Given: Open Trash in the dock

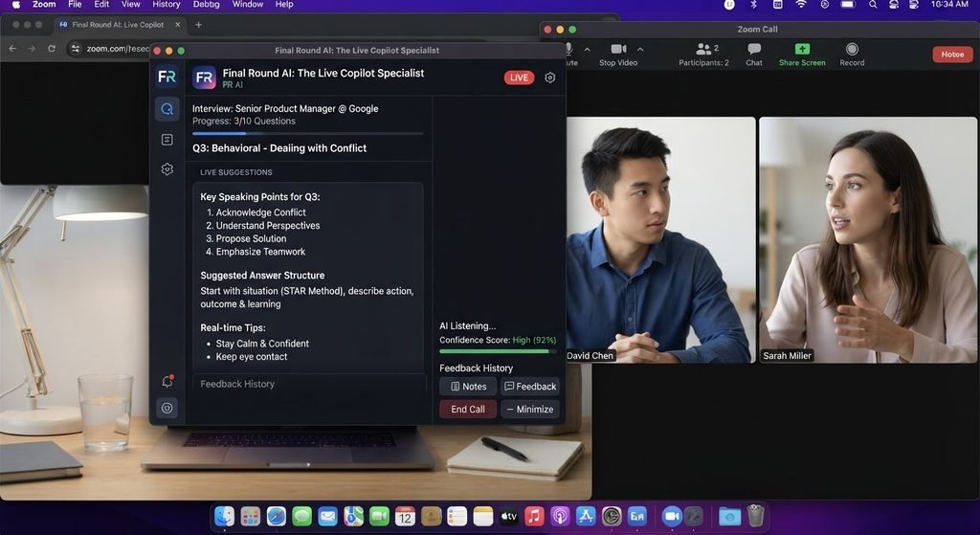Looking at the screenshot, I should [756, 516].
